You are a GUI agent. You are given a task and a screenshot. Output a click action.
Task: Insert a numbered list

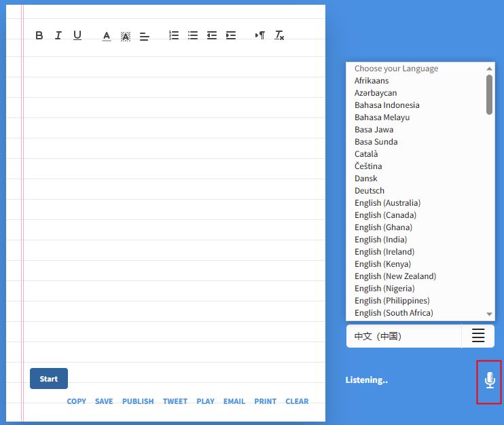[x=174, y=35]
